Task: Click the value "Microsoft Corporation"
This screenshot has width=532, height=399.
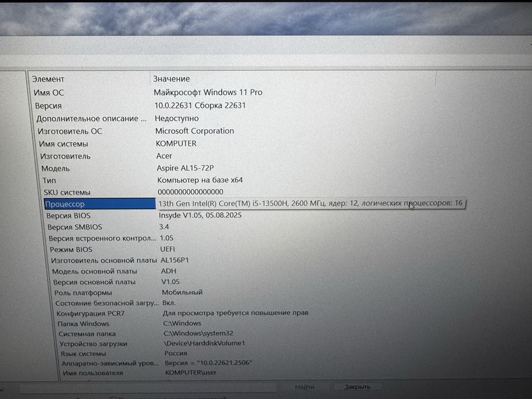Action: coord(194,131)
